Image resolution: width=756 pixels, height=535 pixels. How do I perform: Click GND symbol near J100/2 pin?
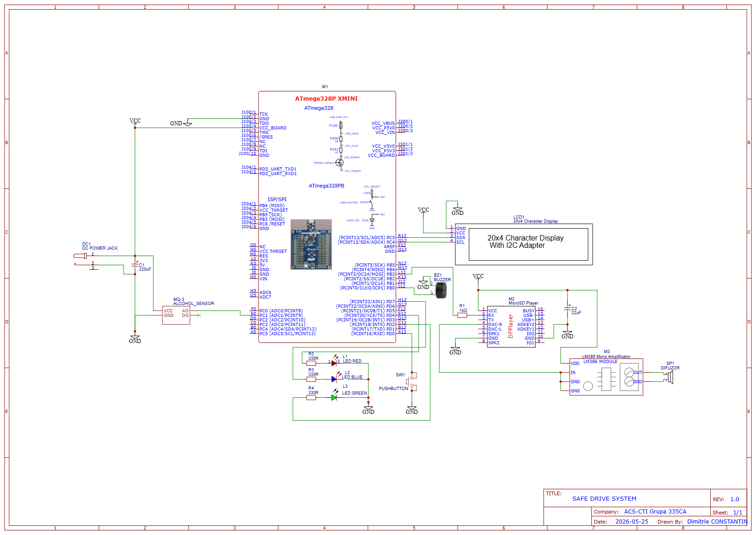tap(181, 123)
